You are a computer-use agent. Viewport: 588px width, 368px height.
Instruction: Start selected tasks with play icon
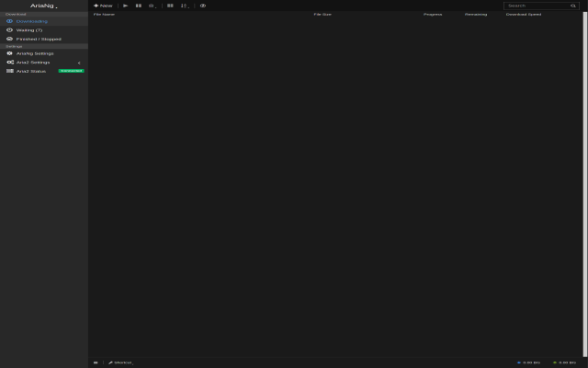tap(126, 6)
